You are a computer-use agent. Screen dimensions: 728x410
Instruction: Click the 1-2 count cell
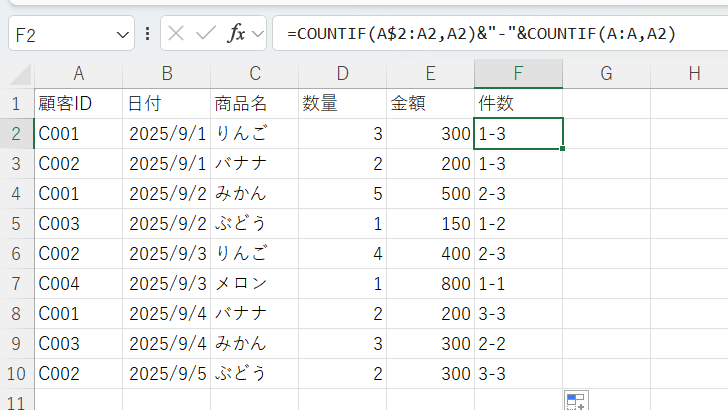pos(519,224)
